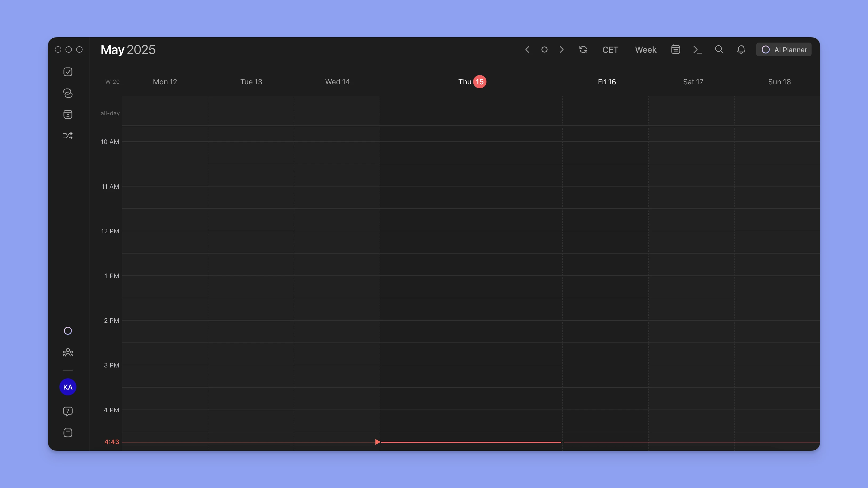Click the red current-time line on Thursday
The image size is (868, 488).
471,442
